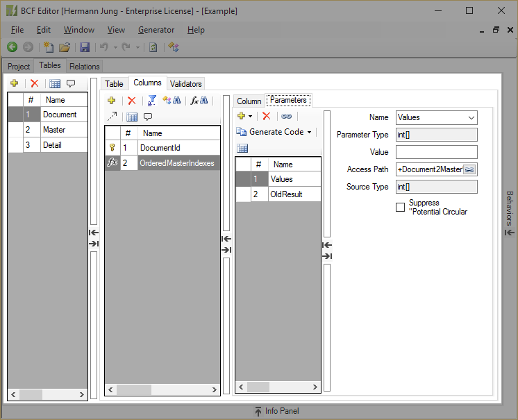Click the green Back navigation arrow
The image size is (518, 420).
click(x=12, y=47)
